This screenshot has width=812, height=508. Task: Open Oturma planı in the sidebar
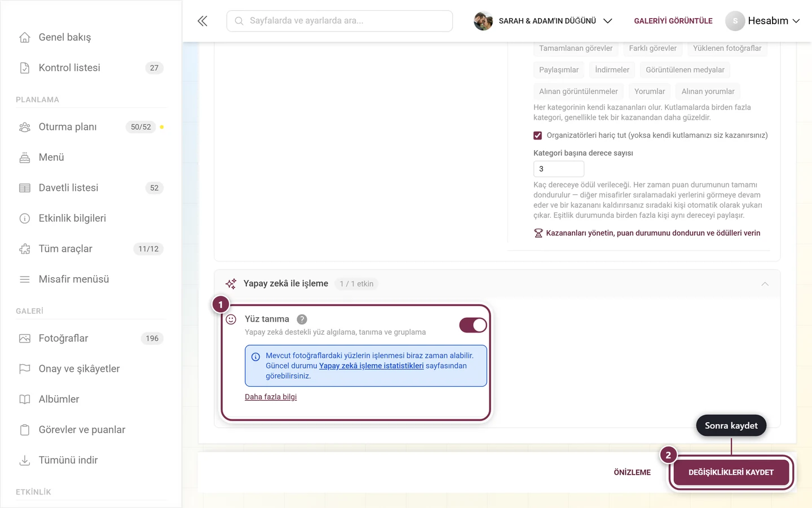91,127
